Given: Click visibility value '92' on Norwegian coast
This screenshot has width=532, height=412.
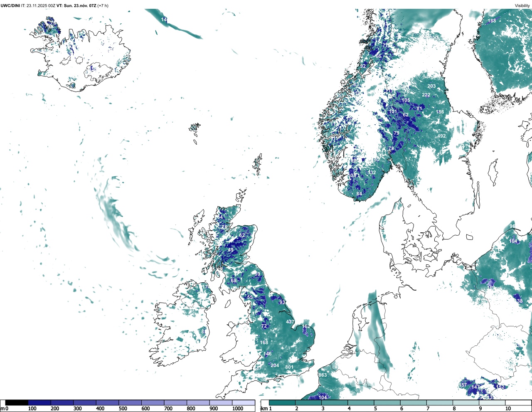Looking at the screenshot, I should 363,66.
